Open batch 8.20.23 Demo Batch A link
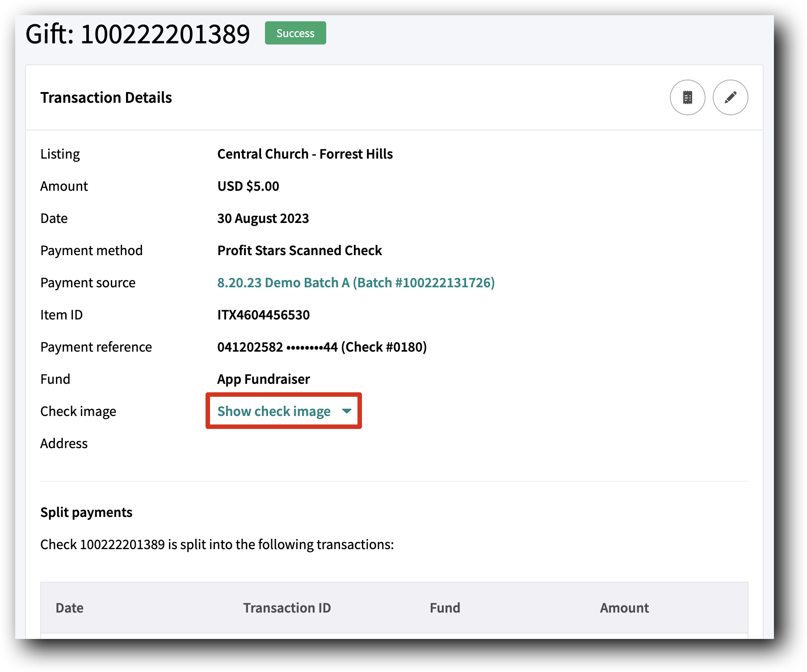The height and width of the screenshot is (672, 807). [x=356, y=282]
